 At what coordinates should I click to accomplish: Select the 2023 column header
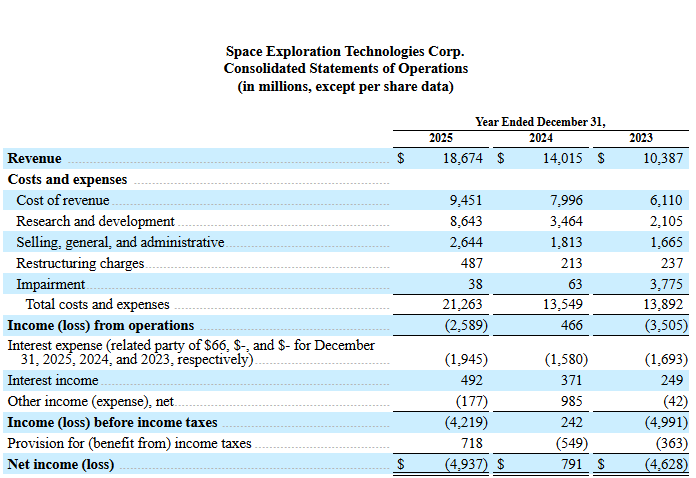click(x=641, y=138)
